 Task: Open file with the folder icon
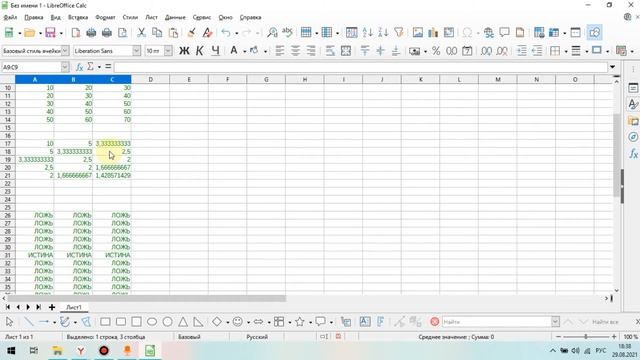[x=29, y=33]
